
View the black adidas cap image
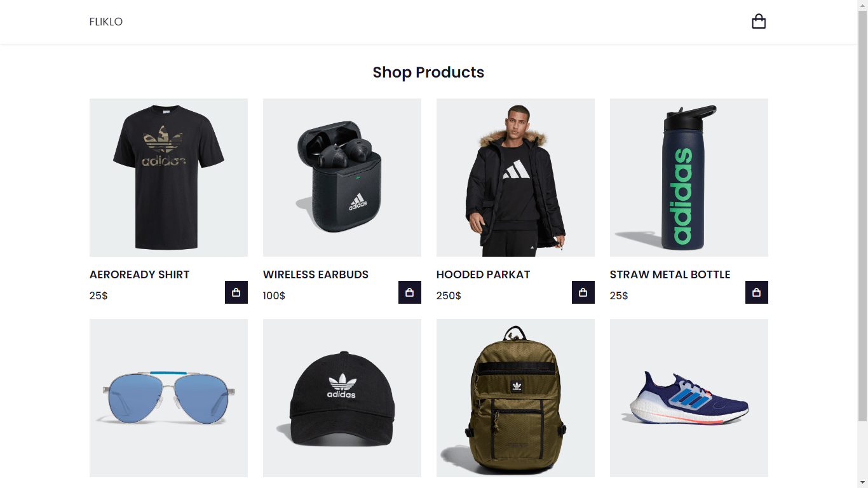point(342,398)
